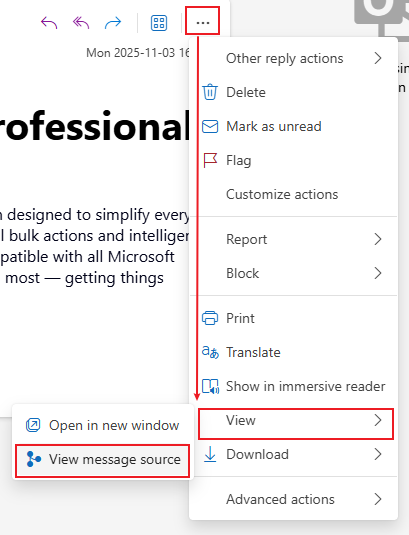Click the Translate language icon
Image resolution: width=409 pixels, height=535 pixels.
click(x=210, y=352)
